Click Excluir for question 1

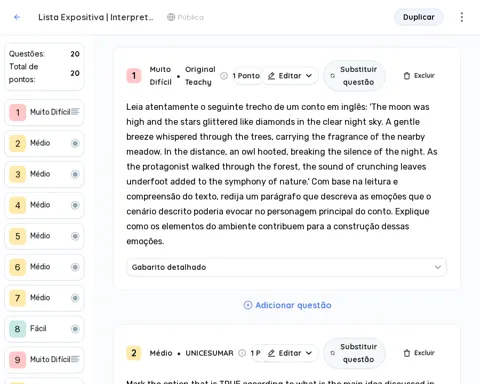[419, 76]
